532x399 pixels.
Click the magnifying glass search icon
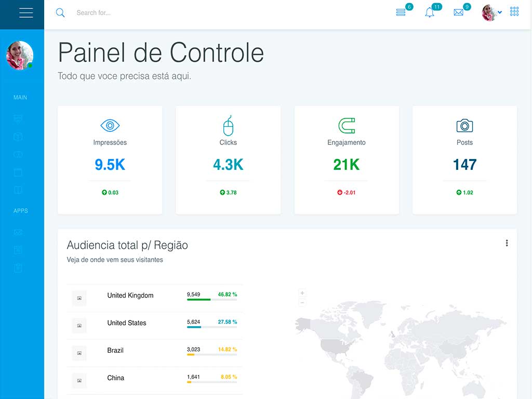pyautogui.click(x=60, y=13)
